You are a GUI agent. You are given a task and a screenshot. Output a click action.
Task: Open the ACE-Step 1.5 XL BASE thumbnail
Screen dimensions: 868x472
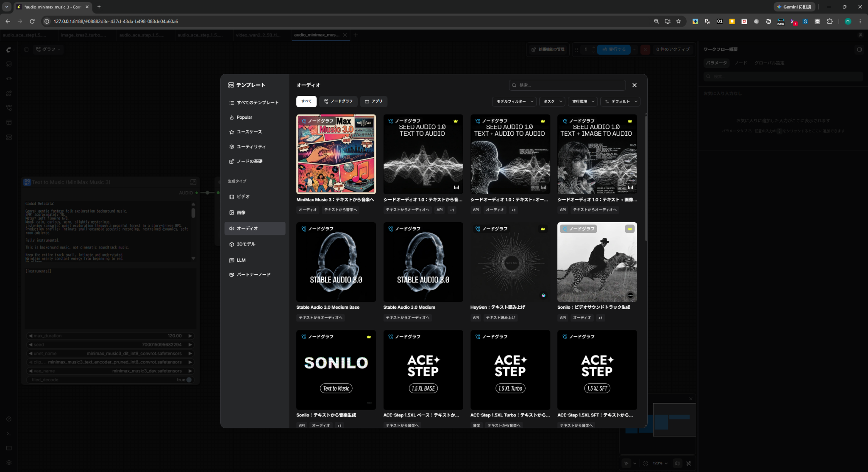[423, 370]
